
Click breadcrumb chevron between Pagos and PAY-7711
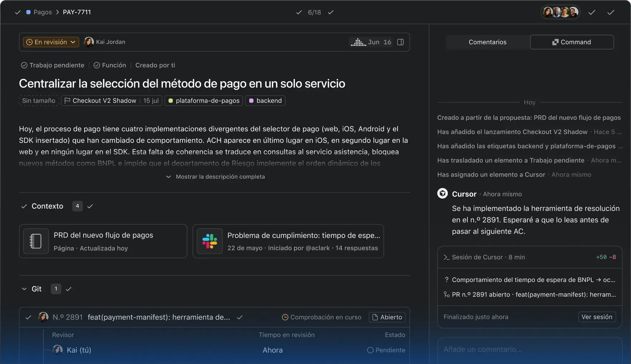(57, 12)
